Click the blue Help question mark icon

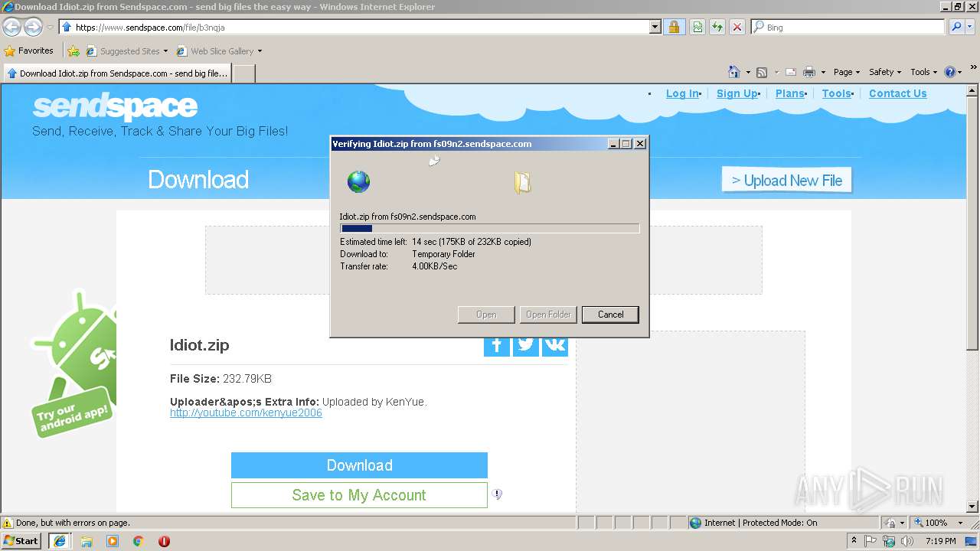950,72
